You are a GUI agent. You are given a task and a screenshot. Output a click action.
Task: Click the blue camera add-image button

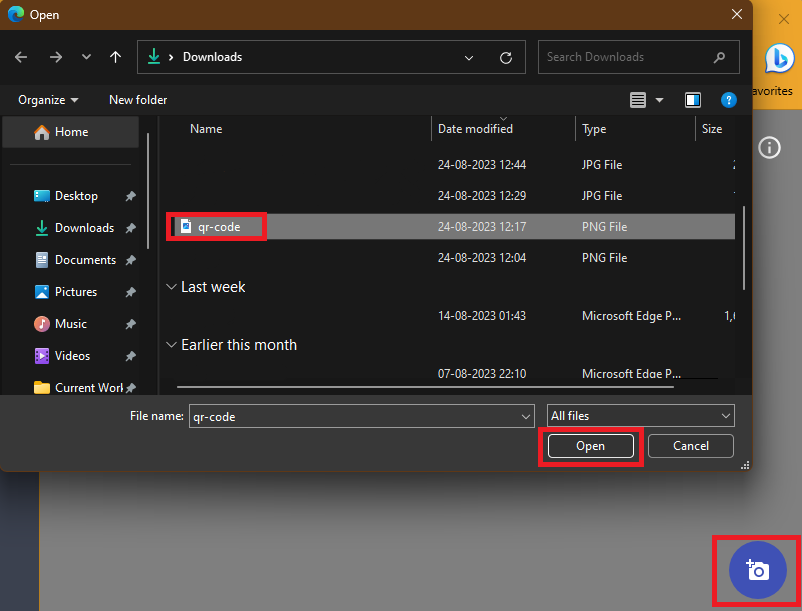(x=757, y=570)
